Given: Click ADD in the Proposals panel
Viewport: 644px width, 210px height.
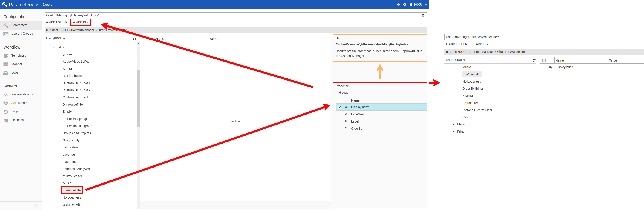Looking at the screenshot, I should (x=343, y=93).
